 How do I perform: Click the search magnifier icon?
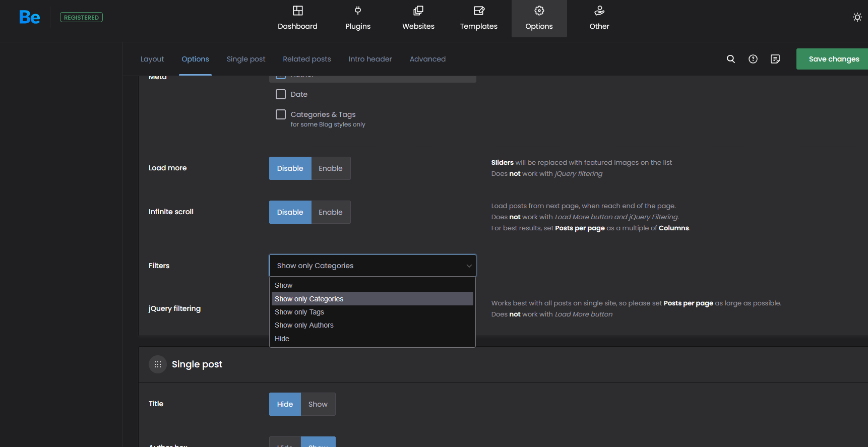[730, 59]
